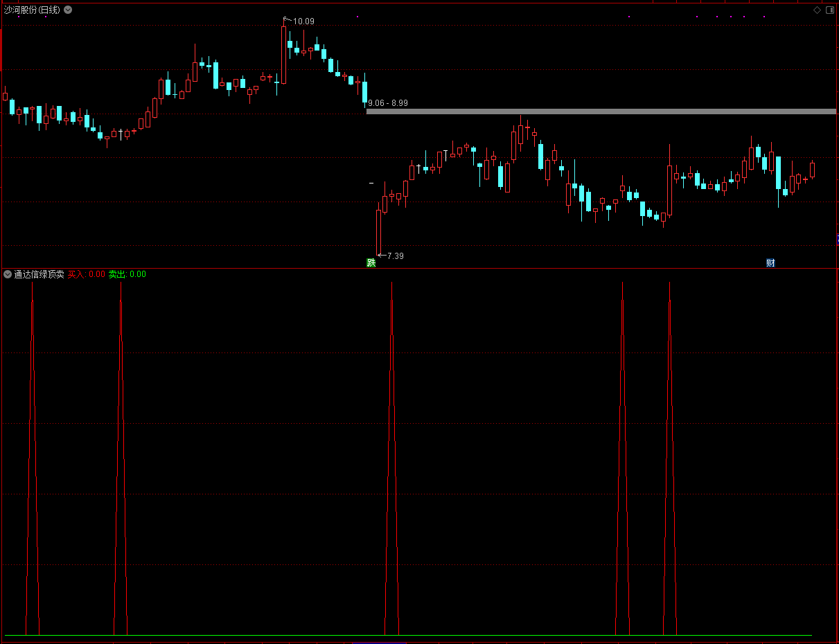839x644 pixels.
Task: Click the 买入: 0.00 value label
Action: click(x=86, y=274)
